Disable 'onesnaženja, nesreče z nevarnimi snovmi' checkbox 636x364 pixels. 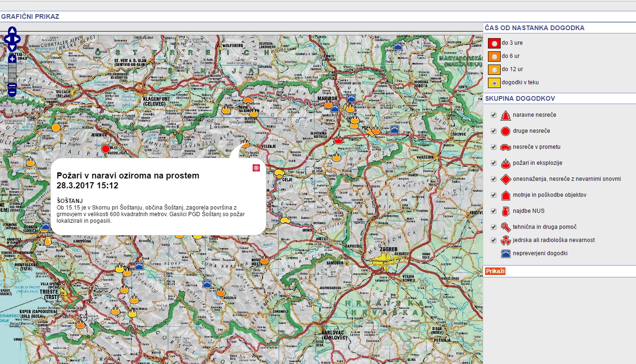[494, 179]
